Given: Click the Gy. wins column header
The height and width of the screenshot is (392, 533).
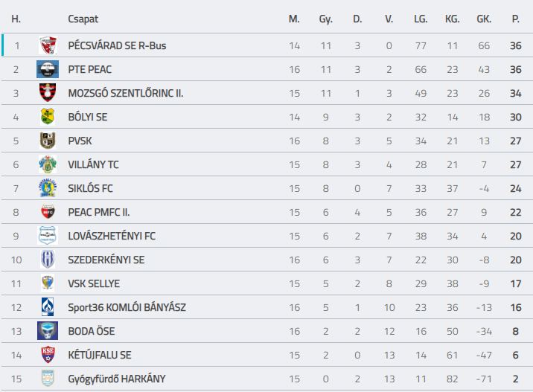Looking at the screenshot, I should click(x=325, y=19).
